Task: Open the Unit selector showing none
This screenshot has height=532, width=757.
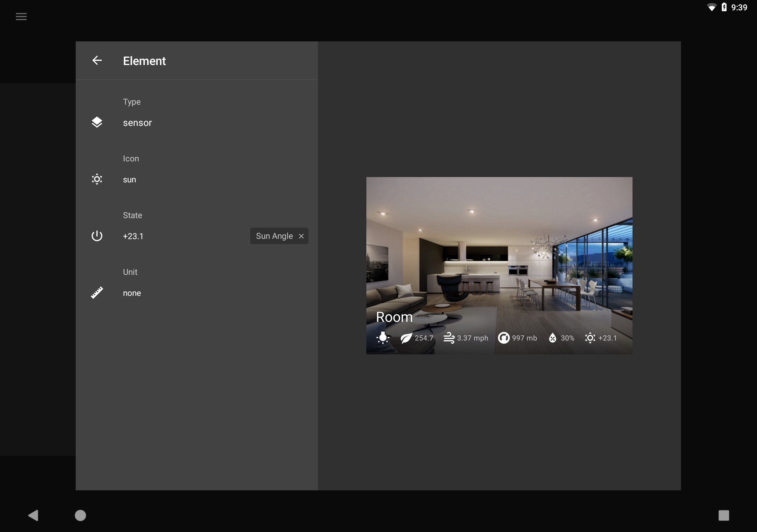Action: tap(132, 293)
